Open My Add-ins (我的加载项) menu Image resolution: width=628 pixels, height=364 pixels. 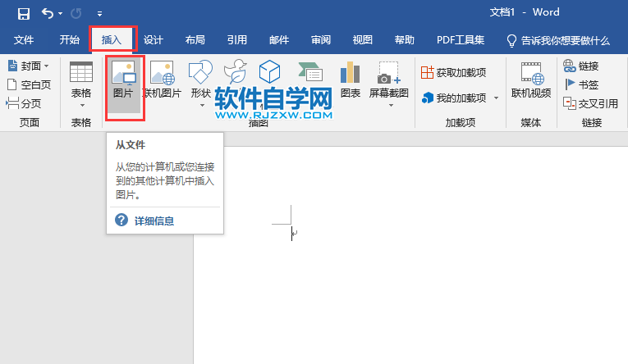(x=460, y=98)
